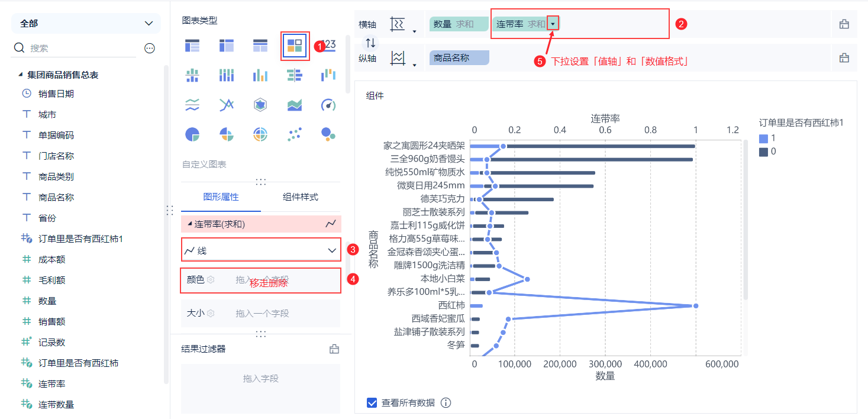
Task: Click the chart type list scrollbar
Action: point(348,64)
